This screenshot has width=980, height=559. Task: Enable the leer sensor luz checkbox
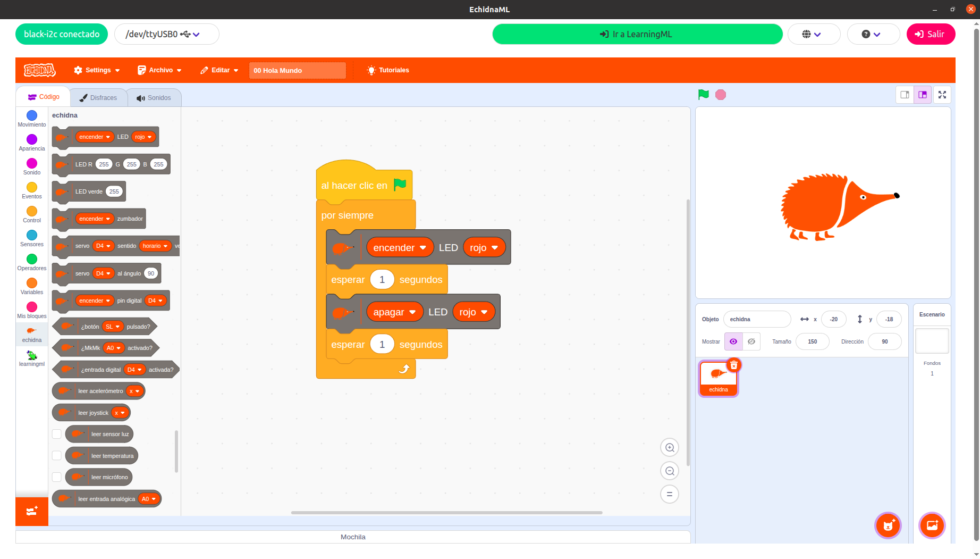57,433
